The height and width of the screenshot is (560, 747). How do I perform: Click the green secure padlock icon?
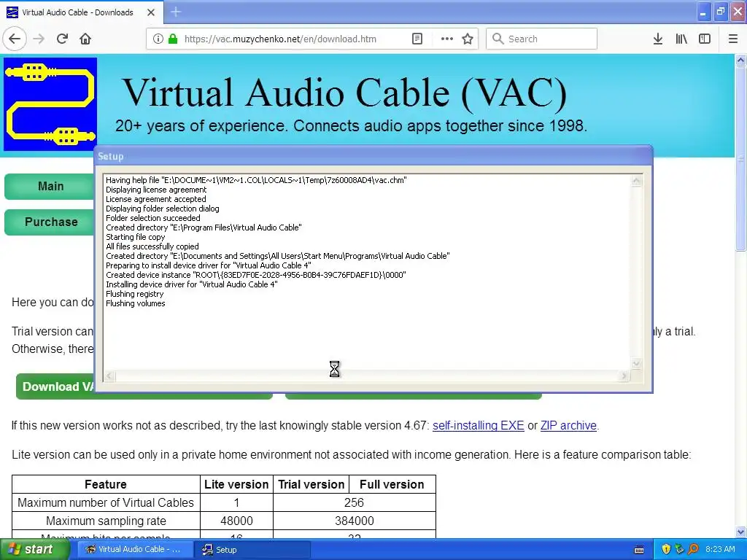pos(173,39)
